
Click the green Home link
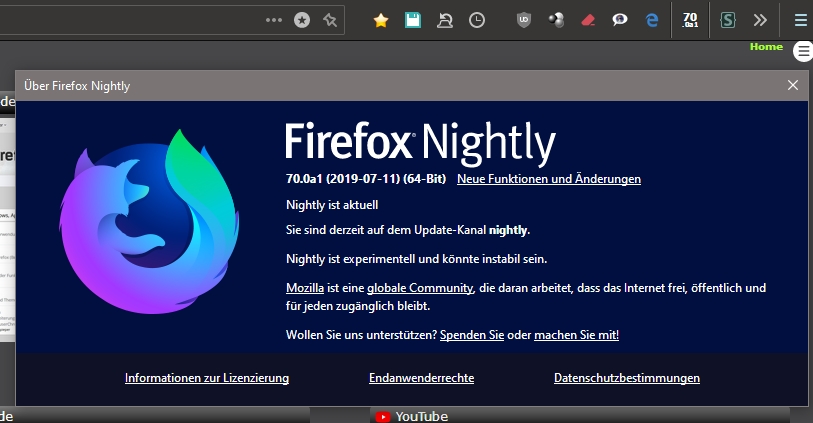click(x=766, y=47)
